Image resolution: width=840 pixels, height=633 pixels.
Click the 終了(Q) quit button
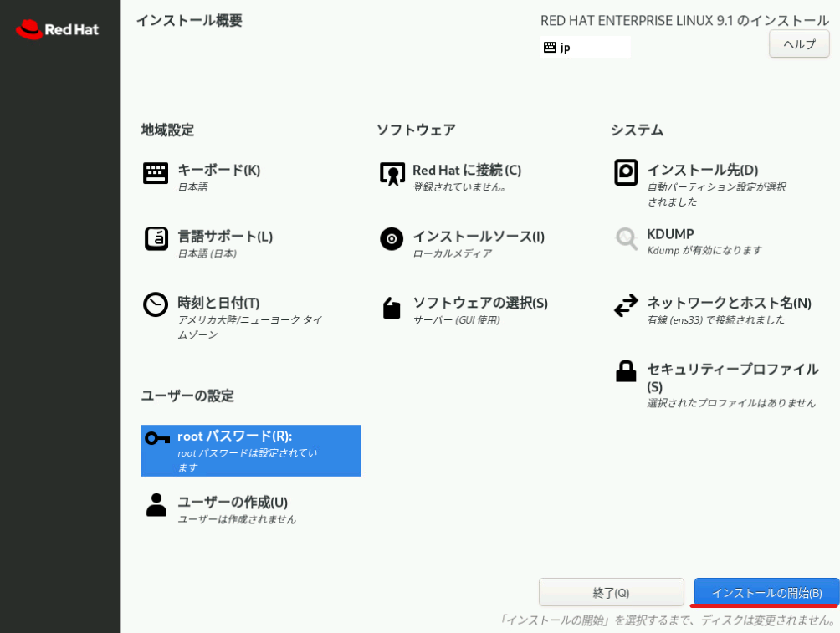[612, 592]
